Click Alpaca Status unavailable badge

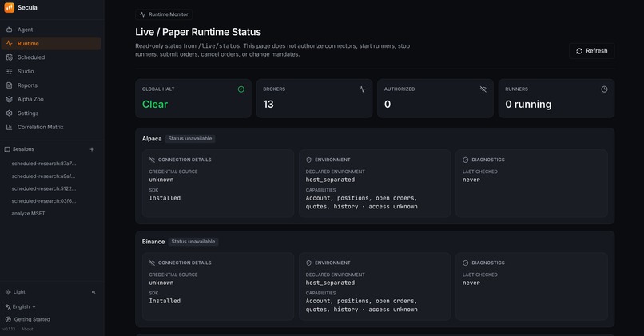pyautogui.click(x=190, y=139)
